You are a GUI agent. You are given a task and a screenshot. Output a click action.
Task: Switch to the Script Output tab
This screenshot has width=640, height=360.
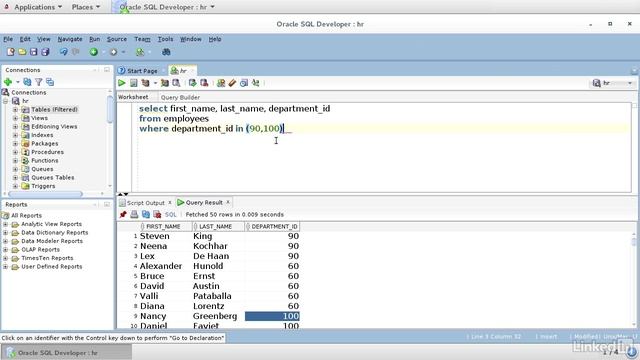[145, 202]
